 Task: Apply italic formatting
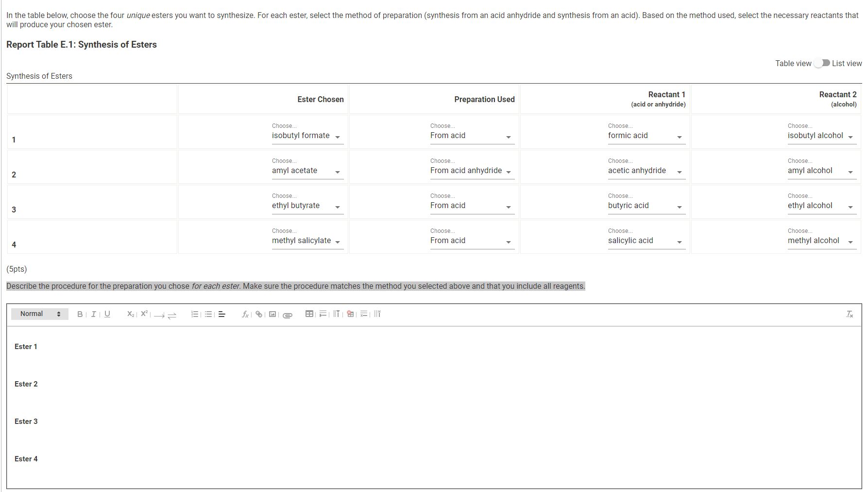pos(93,314)
